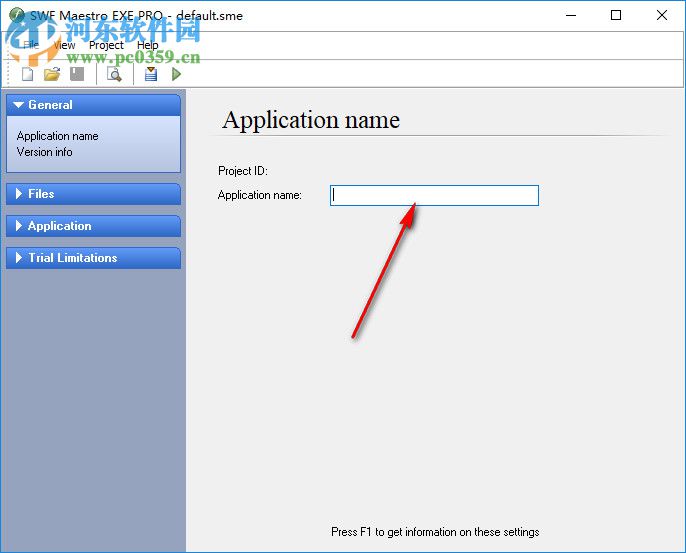Click the compile project toolbar icon

point(151,74)
